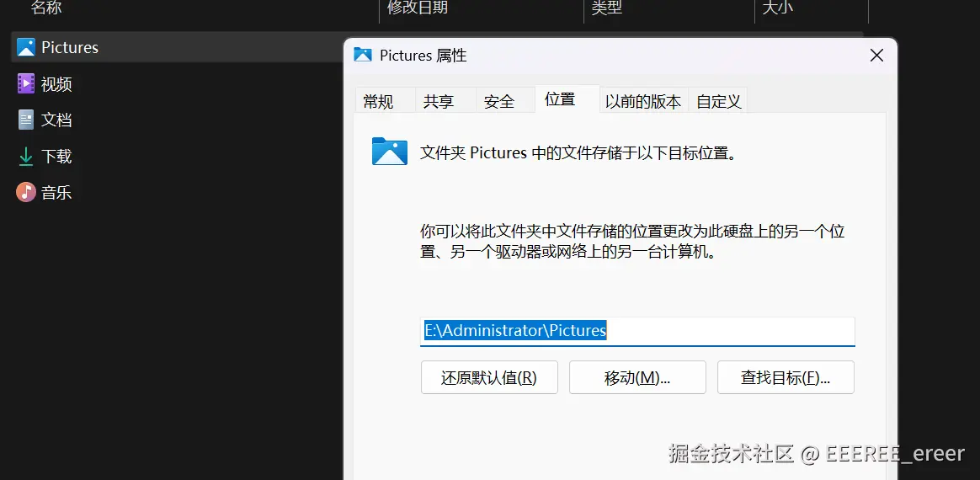The height and width of the screenshot is (480, 980).
Task: Click the large Pictures icon beside the description
Action: click(389, 152)
